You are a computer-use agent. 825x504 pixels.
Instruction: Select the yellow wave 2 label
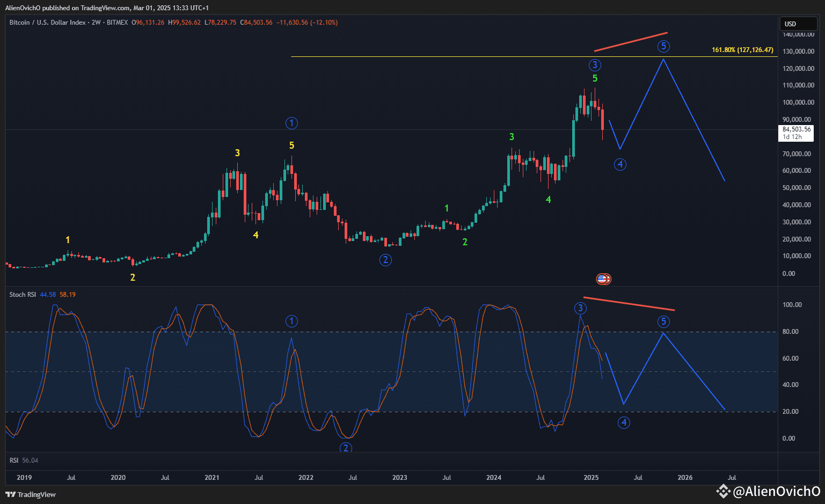click(x=133, y=277)
